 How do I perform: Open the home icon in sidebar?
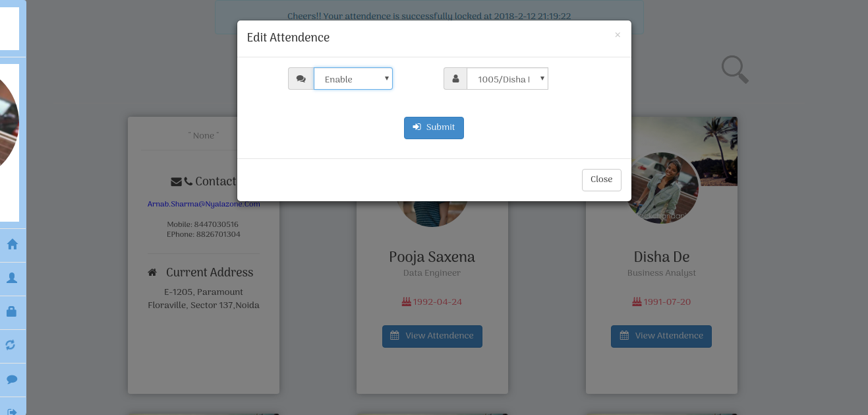pyautogui.click(x=12, y=245)
